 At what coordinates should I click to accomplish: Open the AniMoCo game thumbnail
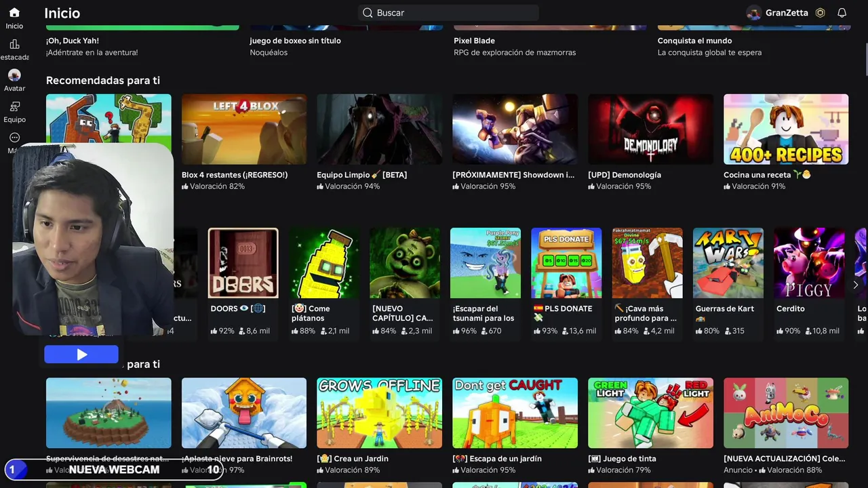coord(786,413)
